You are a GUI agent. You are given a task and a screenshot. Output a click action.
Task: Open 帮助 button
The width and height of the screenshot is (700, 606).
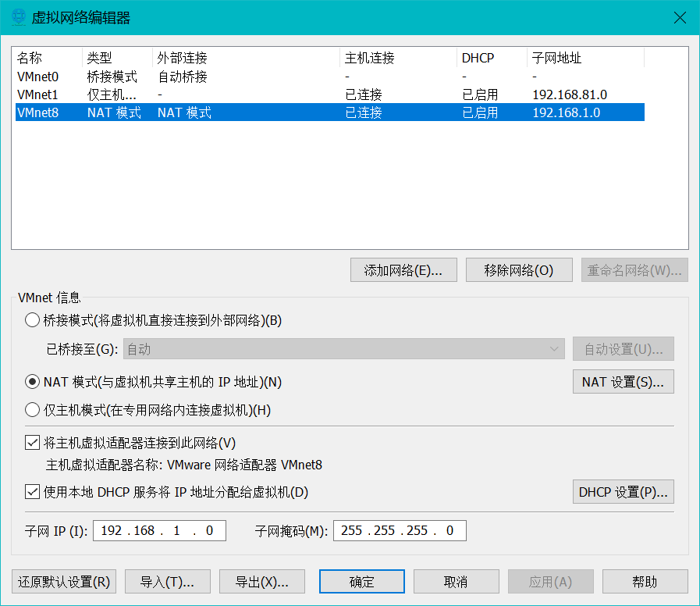click(645, 582)
